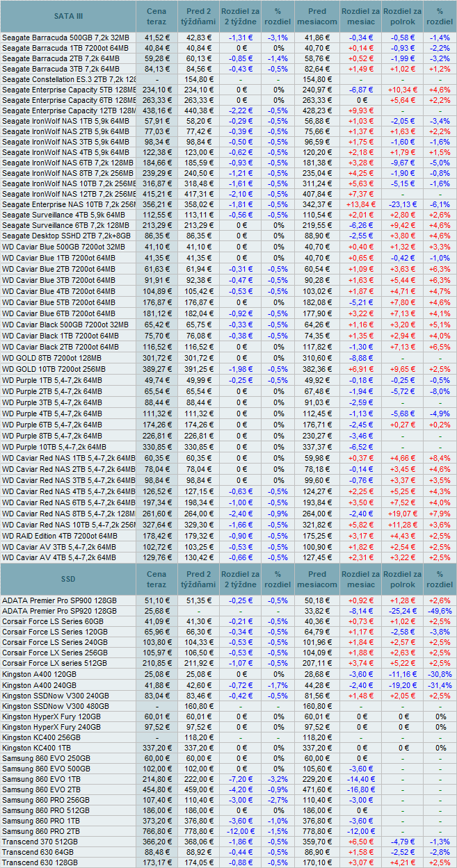The width and height of the screenshot is (457, 868).
Task: Click -23,13 € half-year difference for Enterprise NAS 10TB
Action: tap(403, 205)
